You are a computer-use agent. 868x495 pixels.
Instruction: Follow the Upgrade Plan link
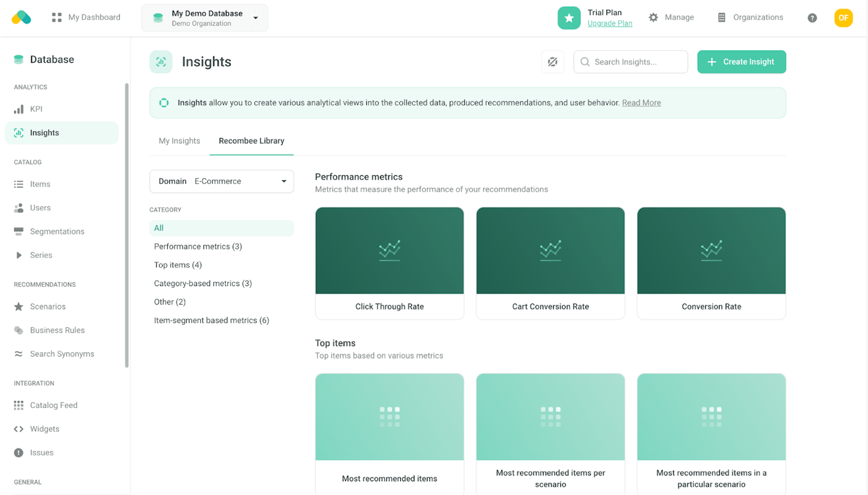pos(609,24)
